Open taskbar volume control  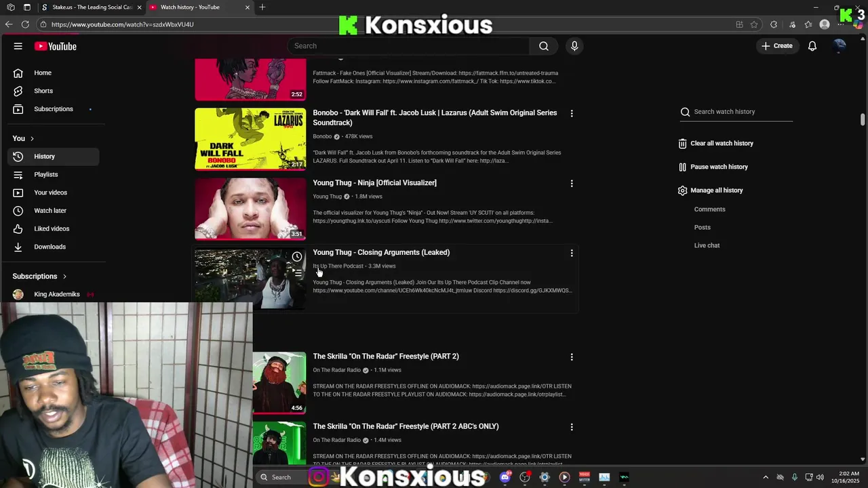pos(820,477)
